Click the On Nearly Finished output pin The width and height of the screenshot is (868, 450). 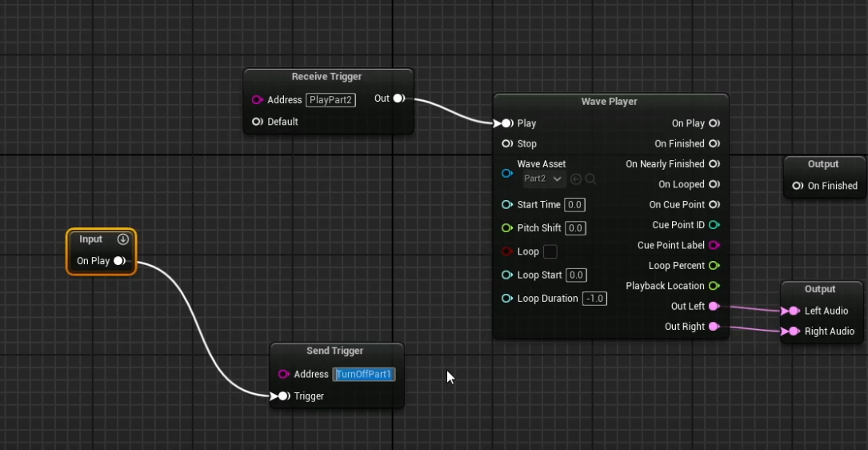point(714,164)
